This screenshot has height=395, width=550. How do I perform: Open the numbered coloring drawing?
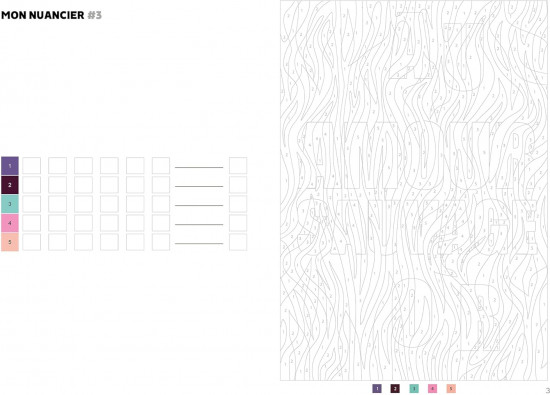pyautogui.click(x=414, y=190)
